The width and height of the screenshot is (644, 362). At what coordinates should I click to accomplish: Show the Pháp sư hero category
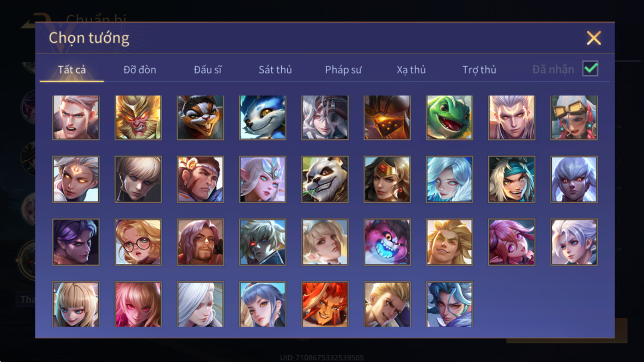(343, 70)
